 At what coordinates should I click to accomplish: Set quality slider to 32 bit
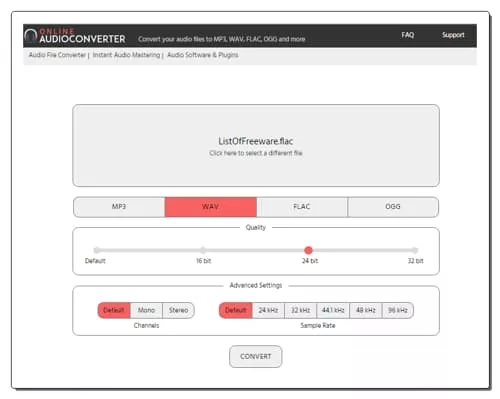tap(414, 250)
